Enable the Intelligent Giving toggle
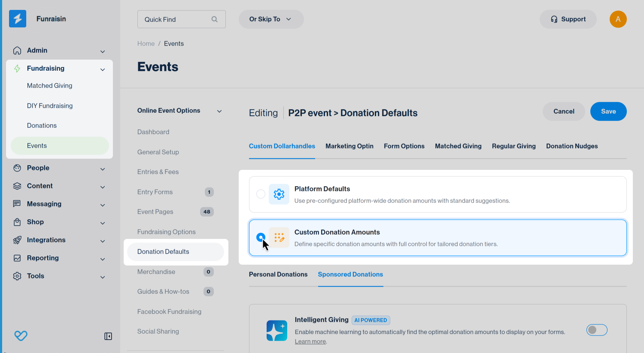Viewport: 644px width, 353px height. click(597, 330)
